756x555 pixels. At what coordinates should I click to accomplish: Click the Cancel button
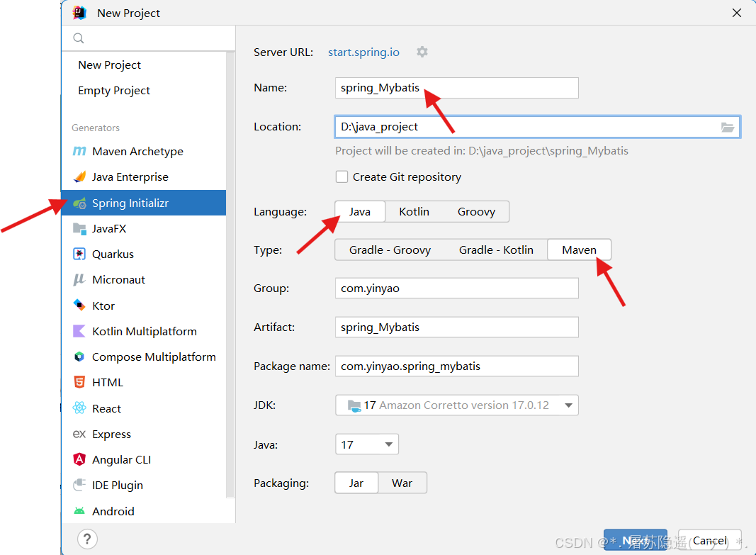pyautogui.click(x=710, y=540)
